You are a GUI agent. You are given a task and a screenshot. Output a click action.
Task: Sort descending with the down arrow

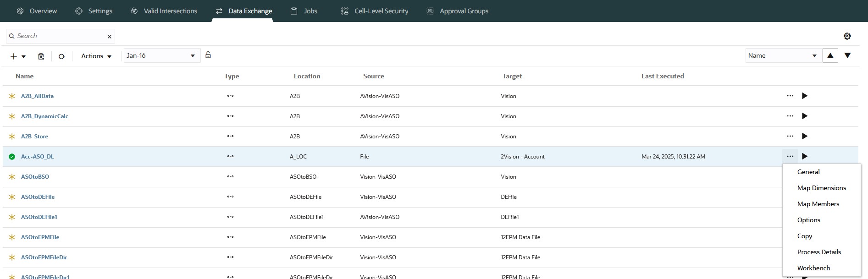pyautogui.click(x=847, y=55)
